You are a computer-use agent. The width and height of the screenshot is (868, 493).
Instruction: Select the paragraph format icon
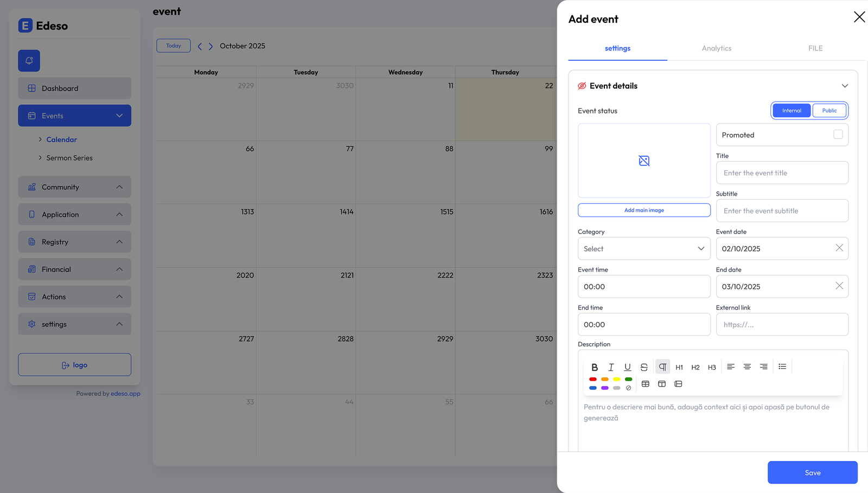pyautogui.click(x=662, y=367)
